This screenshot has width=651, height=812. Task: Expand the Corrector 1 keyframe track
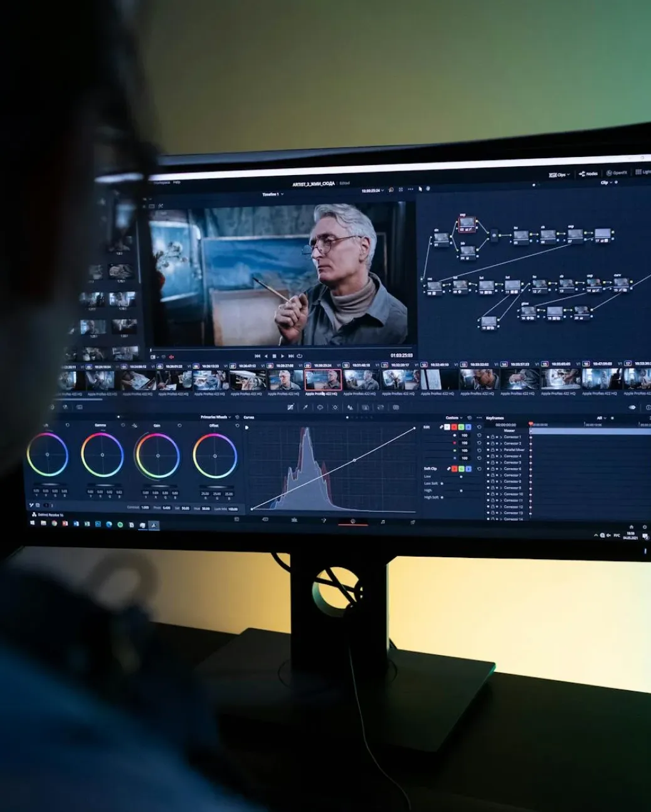[500, 437]
